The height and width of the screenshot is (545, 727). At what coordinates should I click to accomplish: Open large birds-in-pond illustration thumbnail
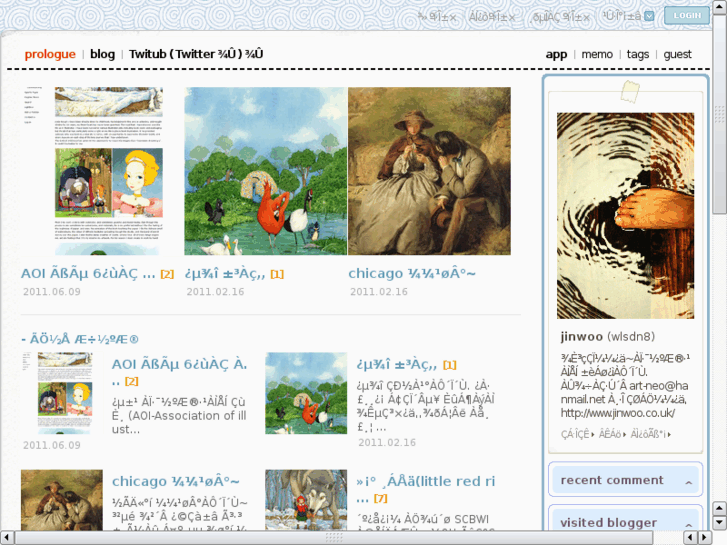pyautogui.click(x=266, y=171)
